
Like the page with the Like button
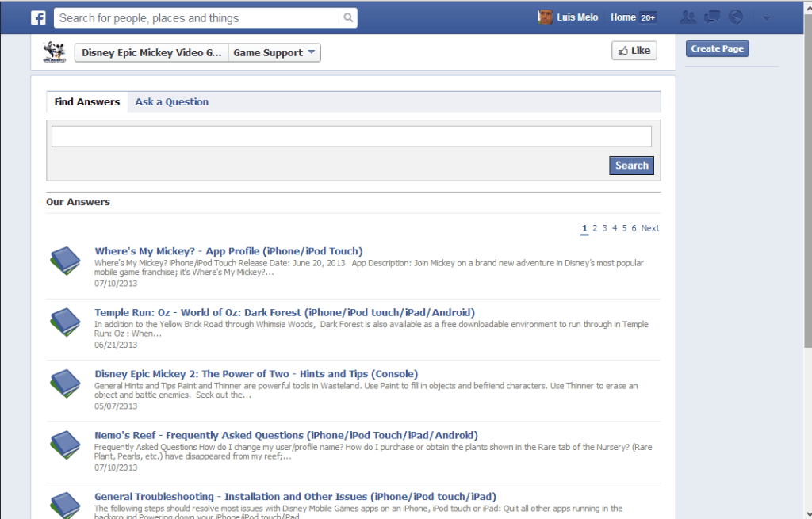634,51
